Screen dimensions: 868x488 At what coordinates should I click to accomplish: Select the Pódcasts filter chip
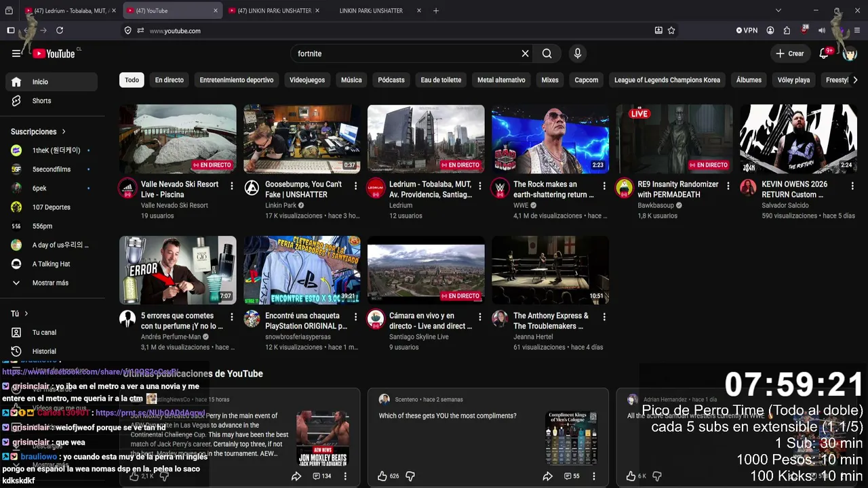[x=391, y=80]
